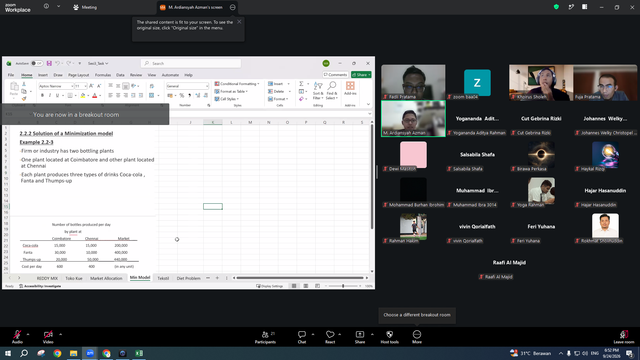Toggle Underline formatting in Excel ribbon
640x360 pixels.
tap(57, 96)
